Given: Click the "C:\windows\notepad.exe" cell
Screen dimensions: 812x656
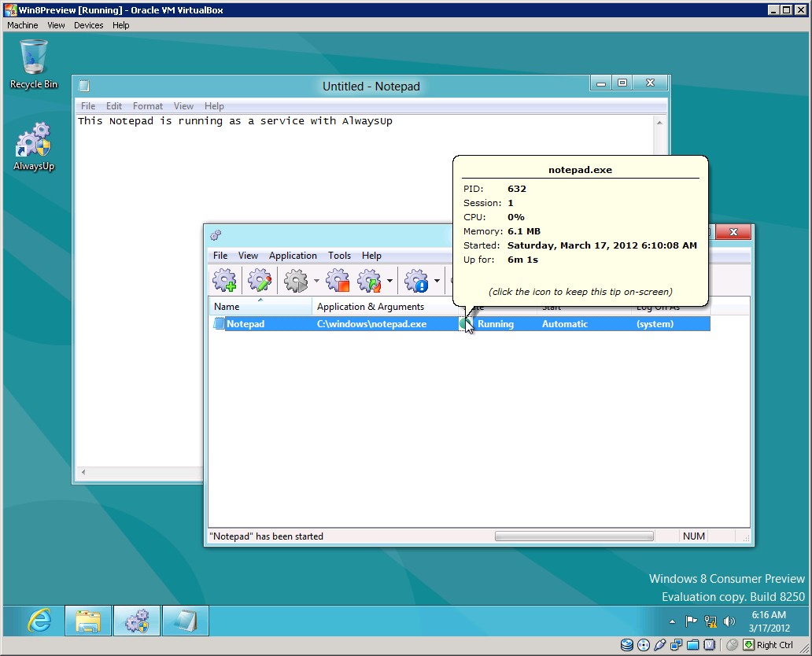Looking at the screenshot, I should tap(372, 324).
